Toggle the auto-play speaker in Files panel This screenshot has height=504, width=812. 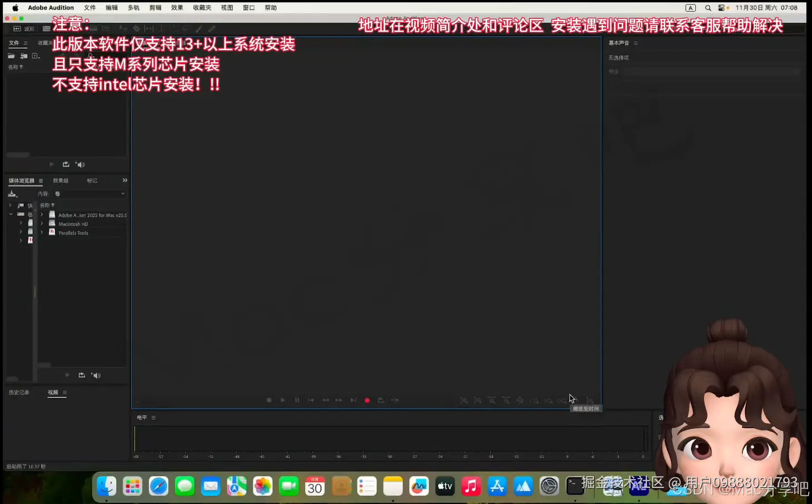pyautogui.click(x=80, y=164)
